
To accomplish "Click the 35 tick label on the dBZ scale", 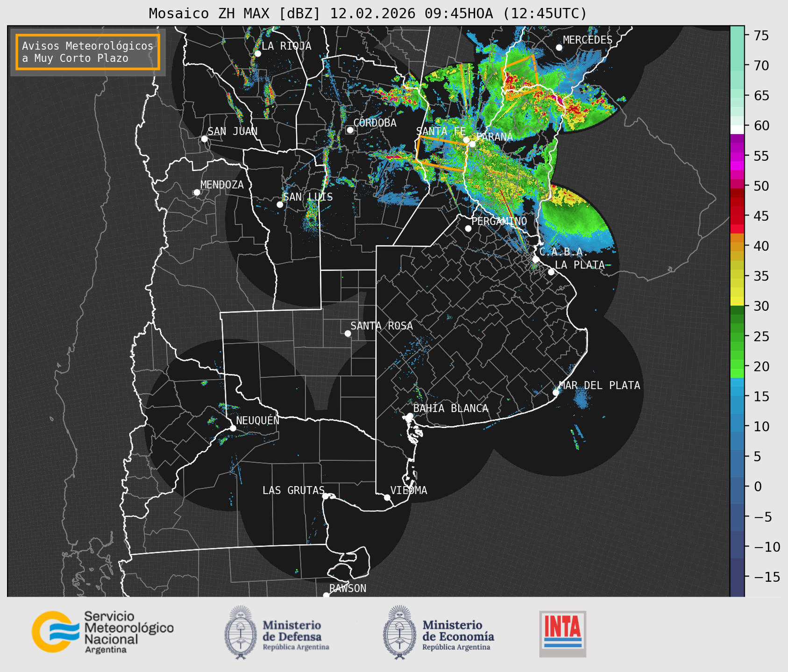I will [760, 276].
